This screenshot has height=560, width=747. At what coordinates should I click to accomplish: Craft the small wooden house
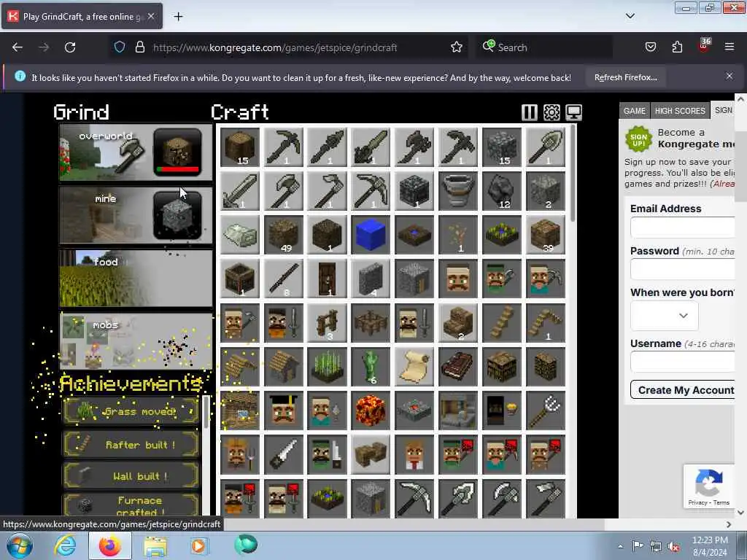coord(284,367)
